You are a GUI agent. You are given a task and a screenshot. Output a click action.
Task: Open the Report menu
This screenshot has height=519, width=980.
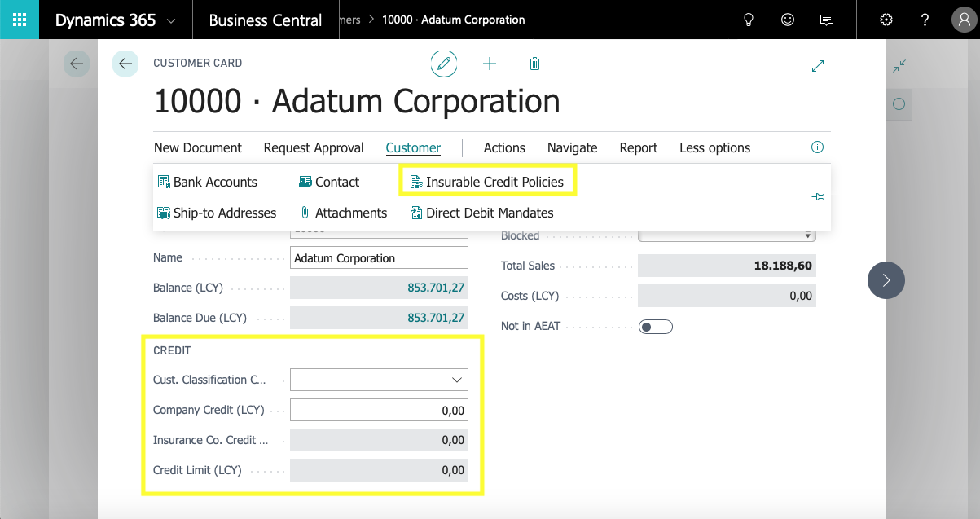(x=639, y=147)
